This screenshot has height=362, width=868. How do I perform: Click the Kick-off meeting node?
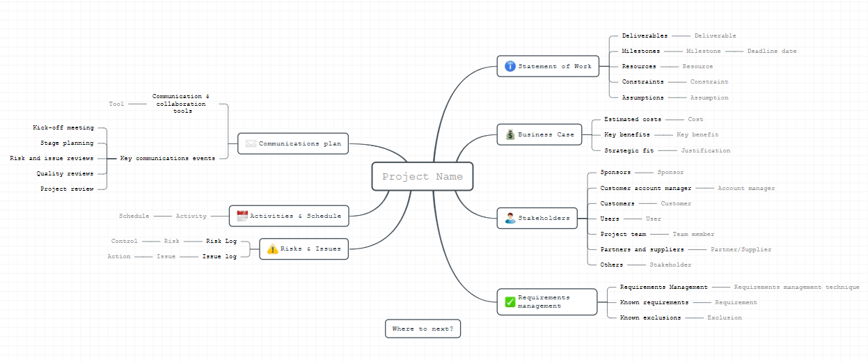coord(63,127)
